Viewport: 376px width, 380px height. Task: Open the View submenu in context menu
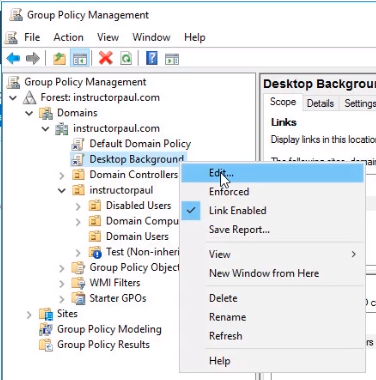(x=272, y=254)
